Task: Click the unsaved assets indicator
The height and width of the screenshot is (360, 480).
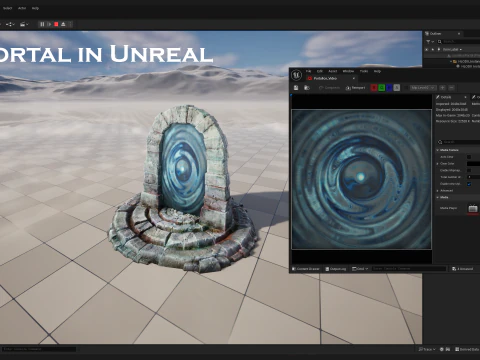Action: pos(463,269)
